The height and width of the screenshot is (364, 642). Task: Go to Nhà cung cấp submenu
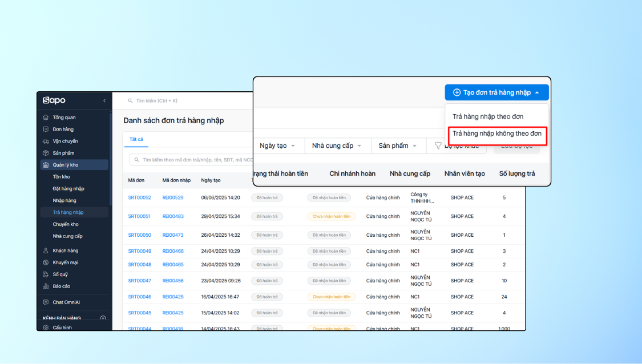pyautogui.click(x=67, y=236)
